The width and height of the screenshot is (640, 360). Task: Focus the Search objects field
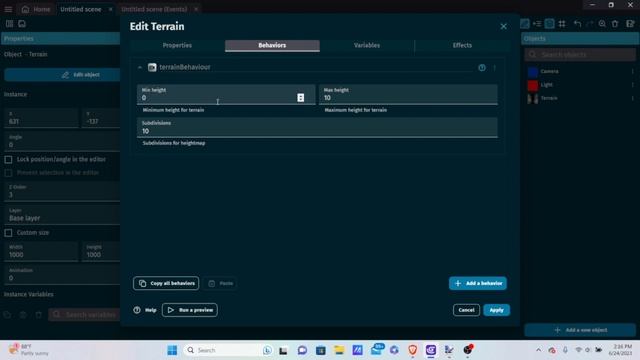(x=580, y=55)
